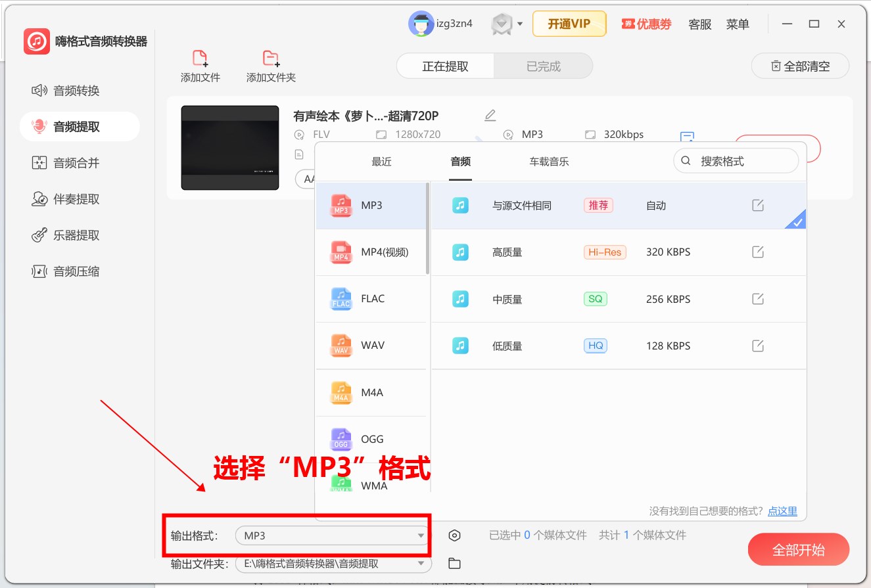Click the 搜索格式 search field

click(x=736, y=161)
